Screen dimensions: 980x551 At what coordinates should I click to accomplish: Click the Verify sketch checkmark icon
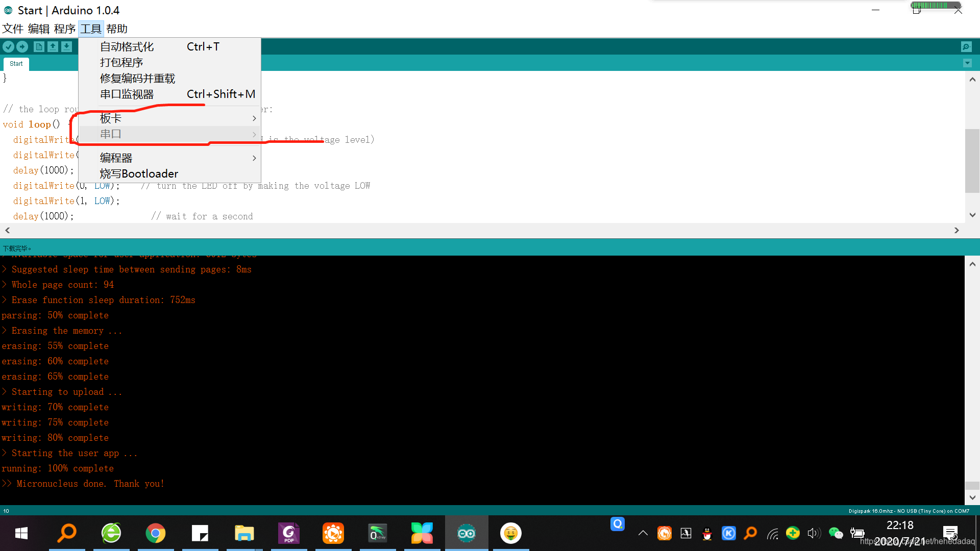coord(8,47)
